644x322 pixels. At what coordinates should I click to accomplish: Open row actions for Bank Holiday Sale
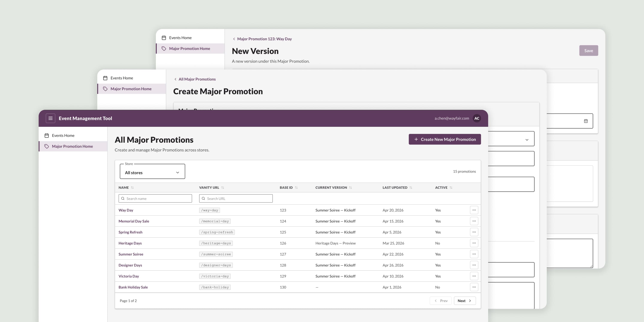pos(474,287)
